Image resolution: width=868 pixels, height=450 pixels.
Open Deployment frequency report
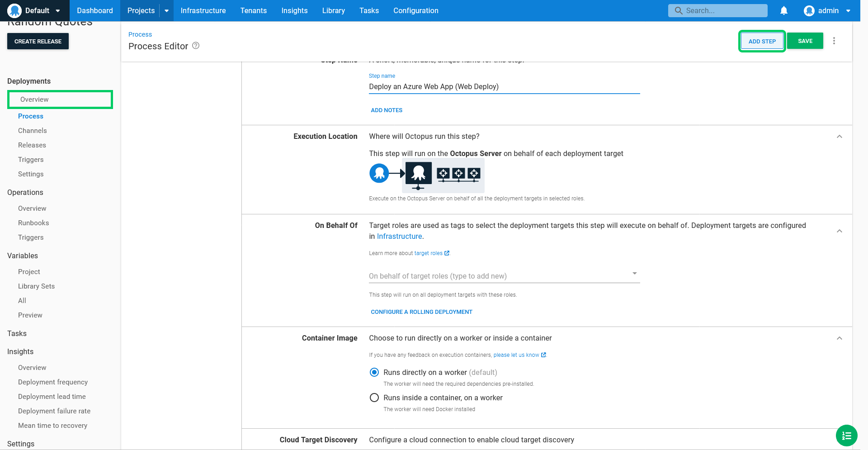[x=53, y=382]
